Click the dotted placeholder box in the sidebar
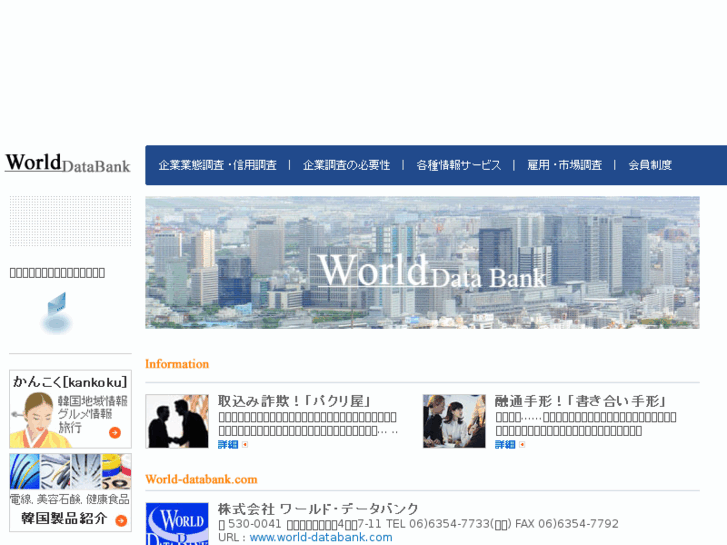 tap(70, 221)
